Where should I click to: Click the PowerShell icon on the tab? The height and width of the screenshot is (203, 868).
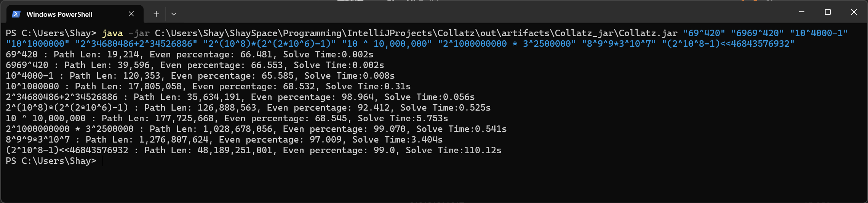16,14
